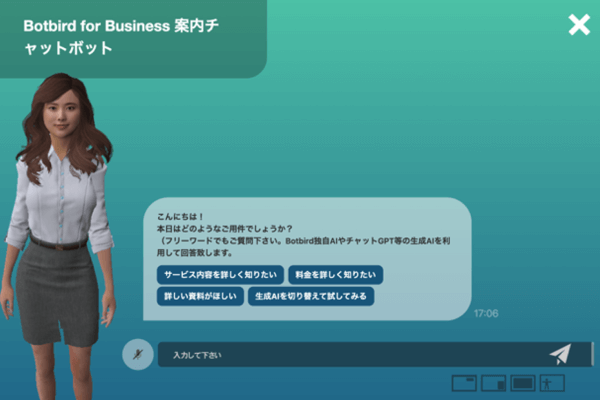Image resolution: width=600 pixels, height=400 pixels.
Task: Choose 生成AIを切り替えて試してみる
Action: 311,296
